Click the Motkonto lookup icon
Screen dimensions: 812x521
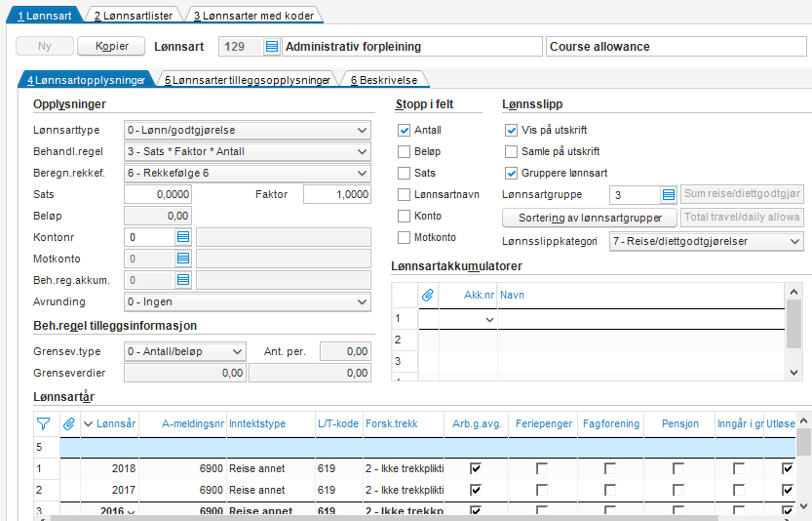pyautogui.click(x=182, y=259)
